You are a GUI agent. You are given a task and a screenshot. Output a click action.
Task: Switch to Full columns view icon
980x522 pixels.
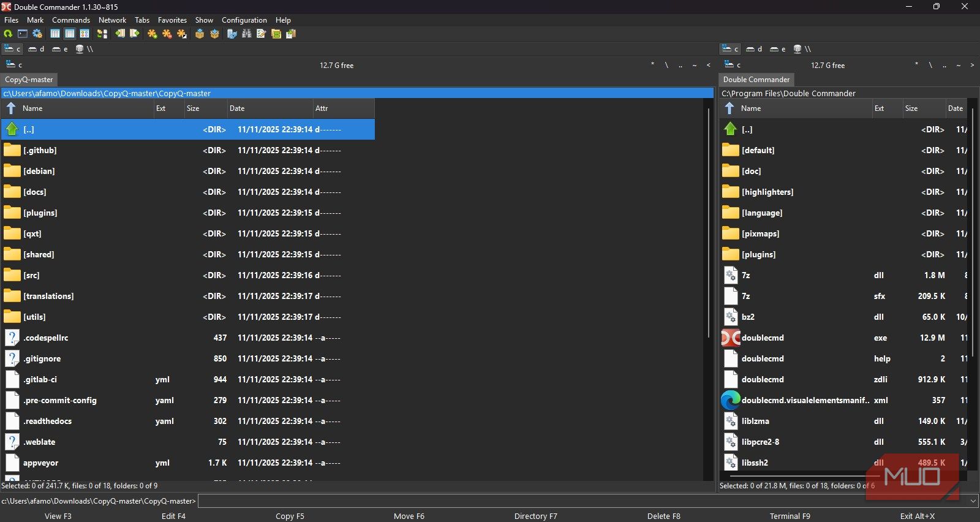point(70,34)
